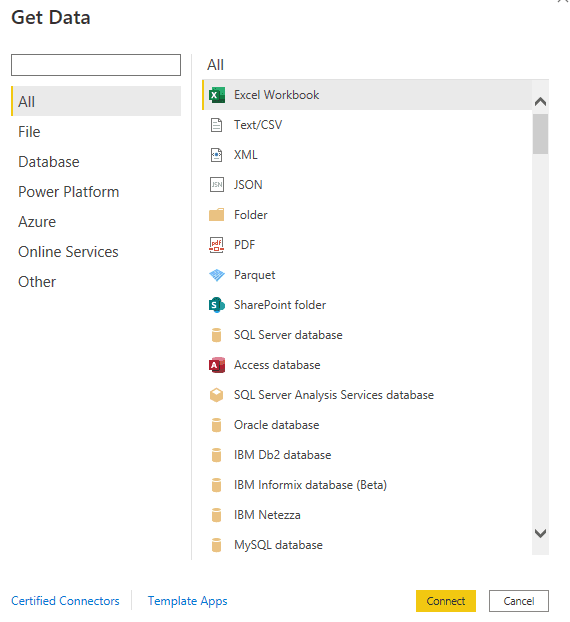Screen dimensions: 570x622
Task: Click the IBM Informix database cylinder icon
Action: 217,485
